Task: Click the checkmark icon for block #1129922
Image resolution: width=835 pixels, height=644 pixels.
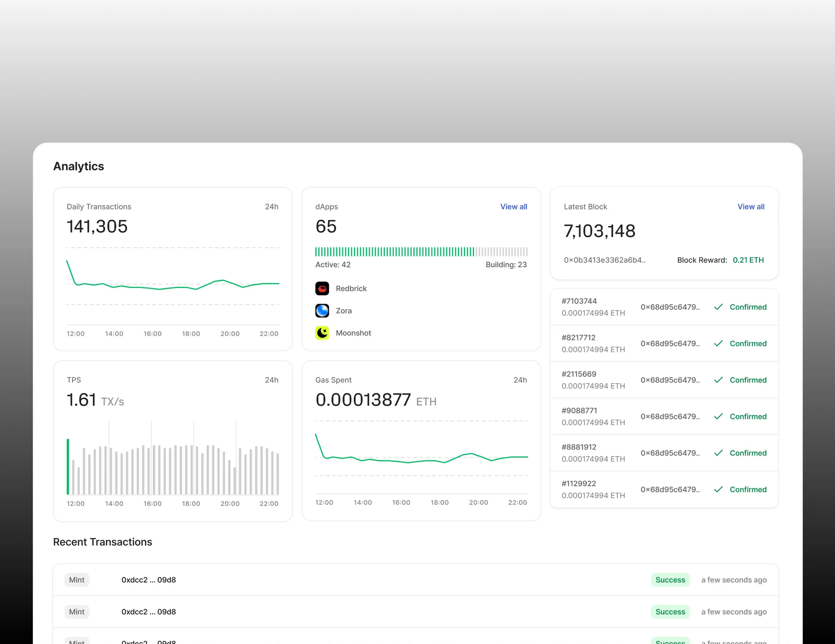Action: pyautogui.click(x=718, y=489)
